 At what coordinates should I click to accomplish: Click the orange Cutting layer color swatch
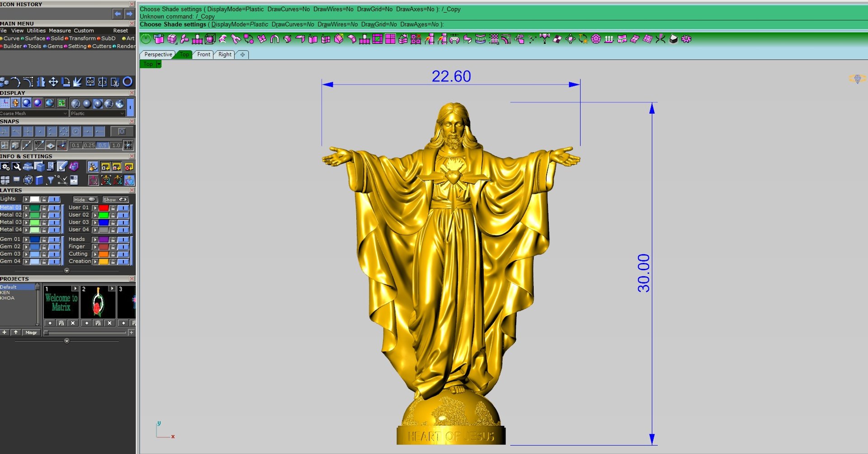click(x=104, y=254)
